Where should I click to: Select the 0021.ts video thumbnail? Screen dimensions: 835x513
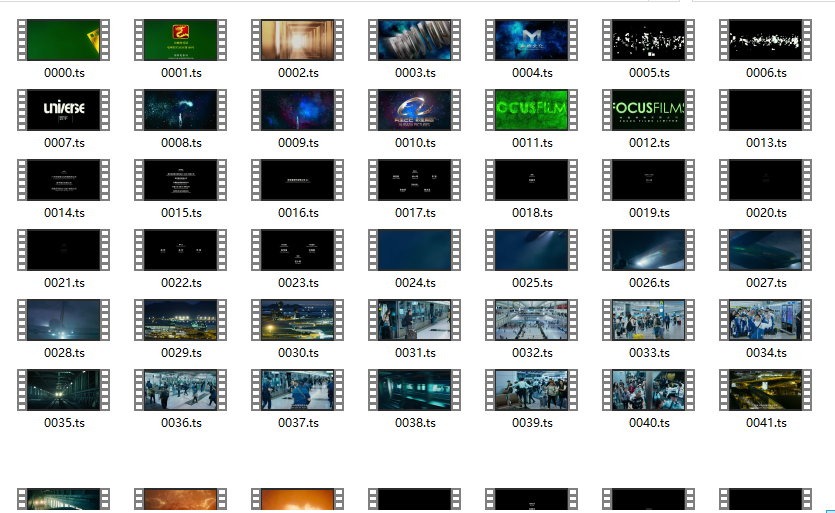point(63,250)
